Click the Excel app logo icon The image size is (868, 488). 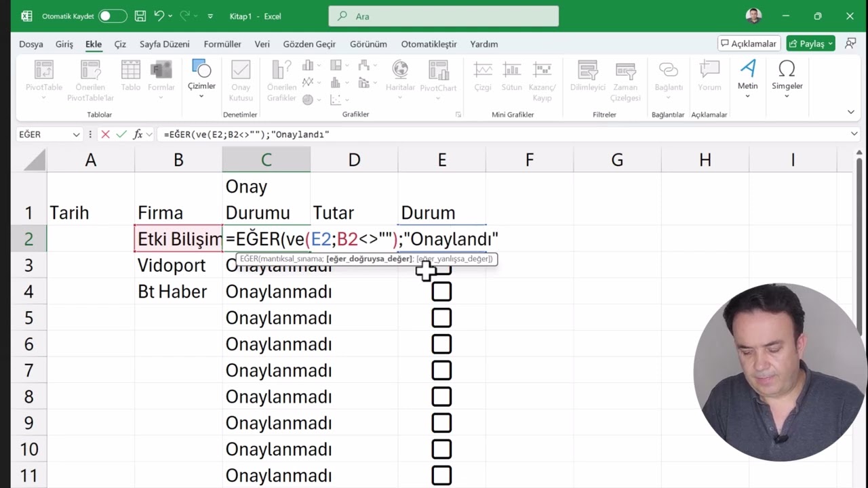click(x=26, y=16)
